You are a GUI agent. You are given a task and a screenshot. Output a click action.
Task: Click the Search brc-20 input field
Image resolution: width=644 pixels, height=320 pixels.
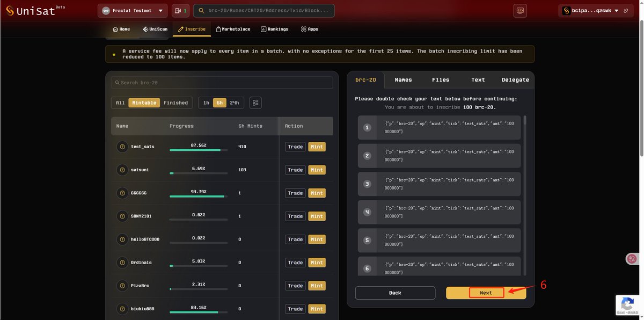tap(222, 83)
